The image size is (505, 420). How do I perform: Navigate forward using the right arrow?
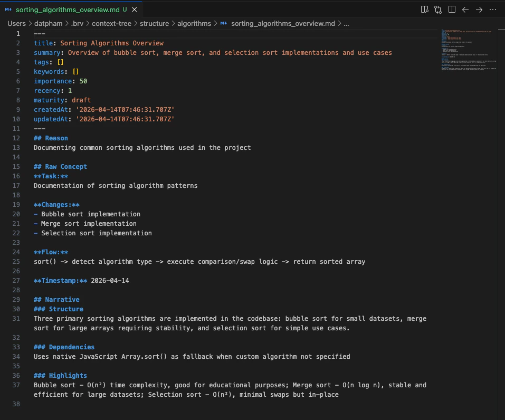(x=479, y=9)
